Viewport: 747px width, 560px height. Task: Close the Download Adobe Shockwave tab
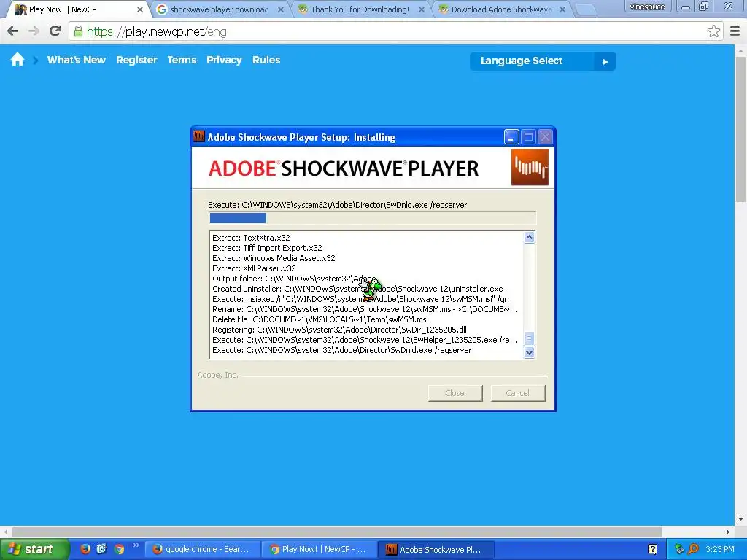click(562, 9)
